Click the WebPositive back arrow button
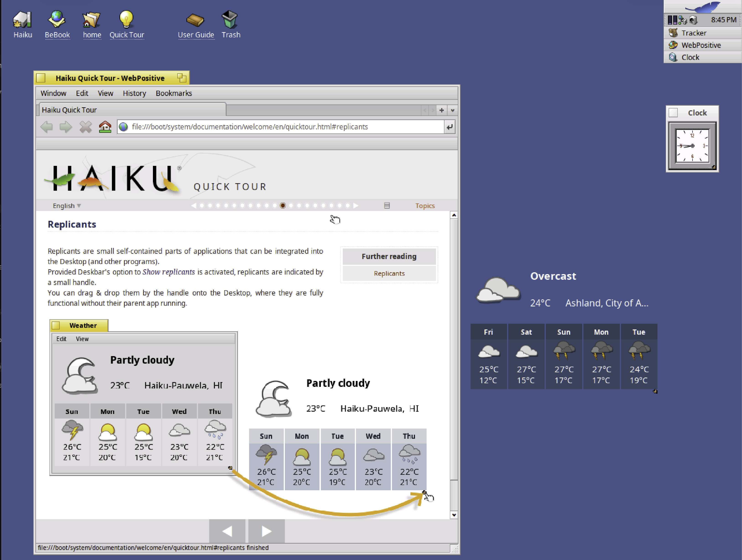The image size is (742, 560). coord(46,127)
